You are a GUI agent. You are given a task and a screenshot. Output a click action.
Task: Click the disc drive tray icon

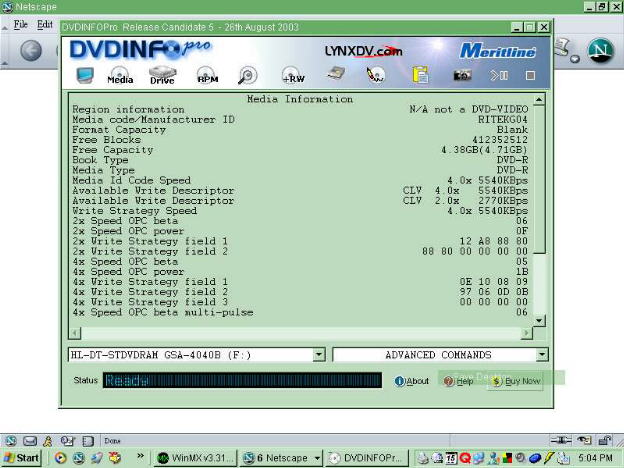pyautogui.click(x=336, y=74)
